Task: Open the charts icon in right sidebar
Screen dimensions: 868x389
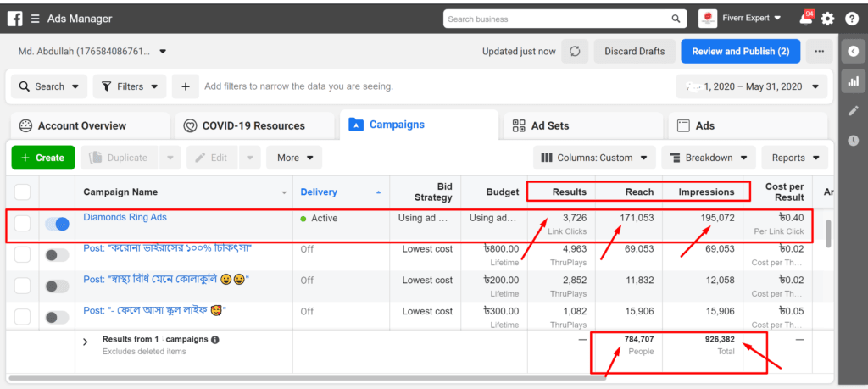Action: tap(853, 81)
